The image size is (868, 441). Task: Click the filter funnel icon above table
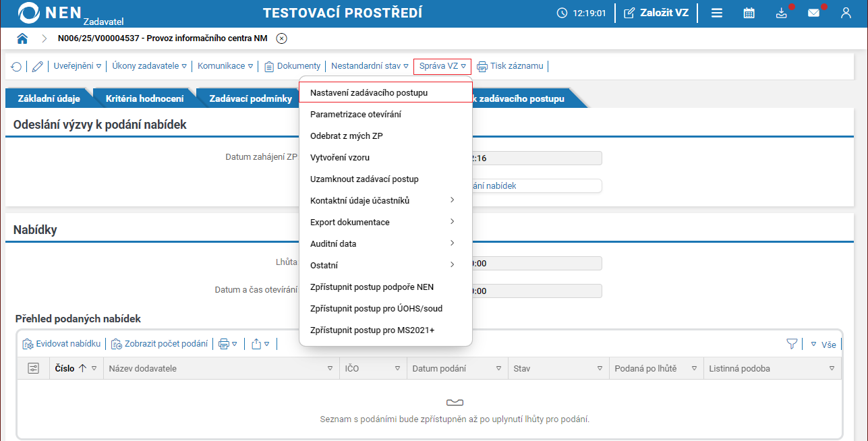[792, 344]
